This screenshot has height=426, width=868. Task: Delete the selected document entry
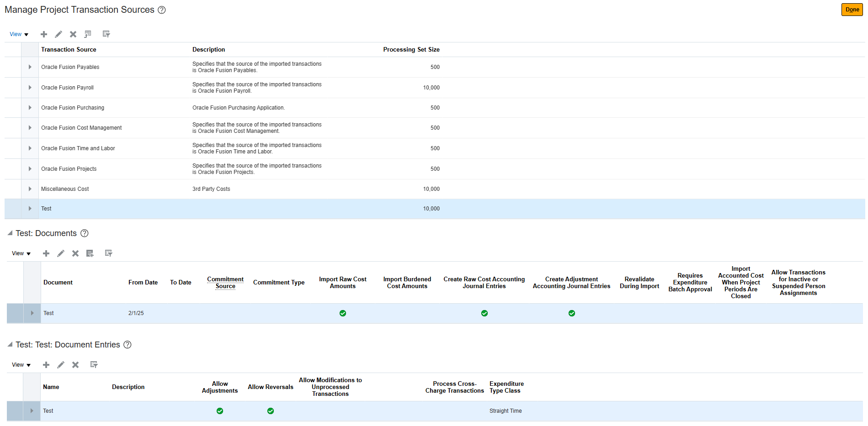(x=75, y=365)
